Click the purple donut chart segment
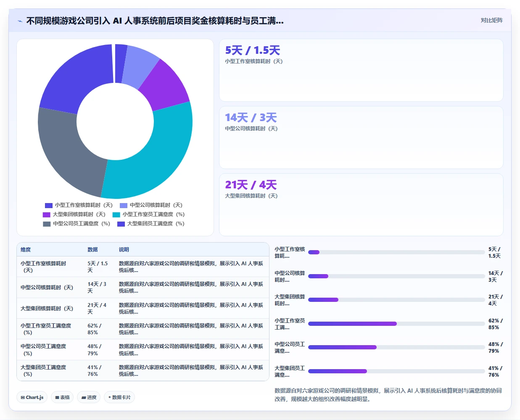The width and height of the screenshot is (520, 420). tap(164, 86)
